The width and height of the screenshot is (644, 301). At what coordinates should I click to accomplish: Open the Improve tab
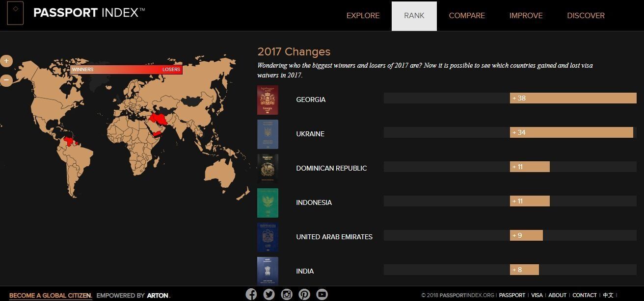pyautogui.click(x=526, y=16)
